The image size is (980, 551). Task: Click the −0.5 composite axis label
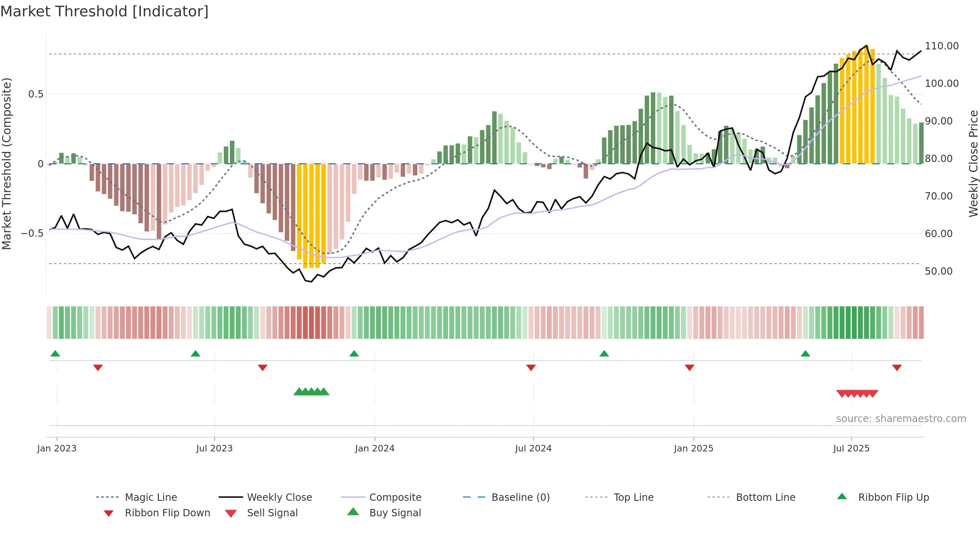tap(32, 233)
